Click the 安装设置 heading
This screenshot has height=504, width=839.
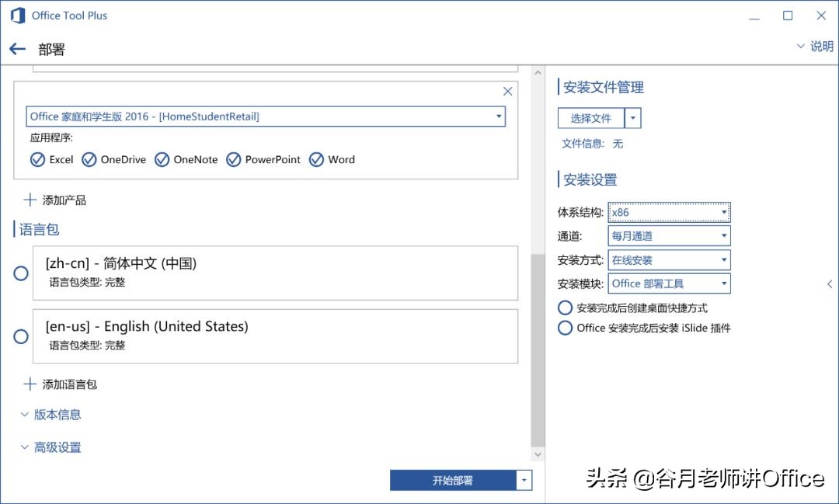tap(590, 179)
